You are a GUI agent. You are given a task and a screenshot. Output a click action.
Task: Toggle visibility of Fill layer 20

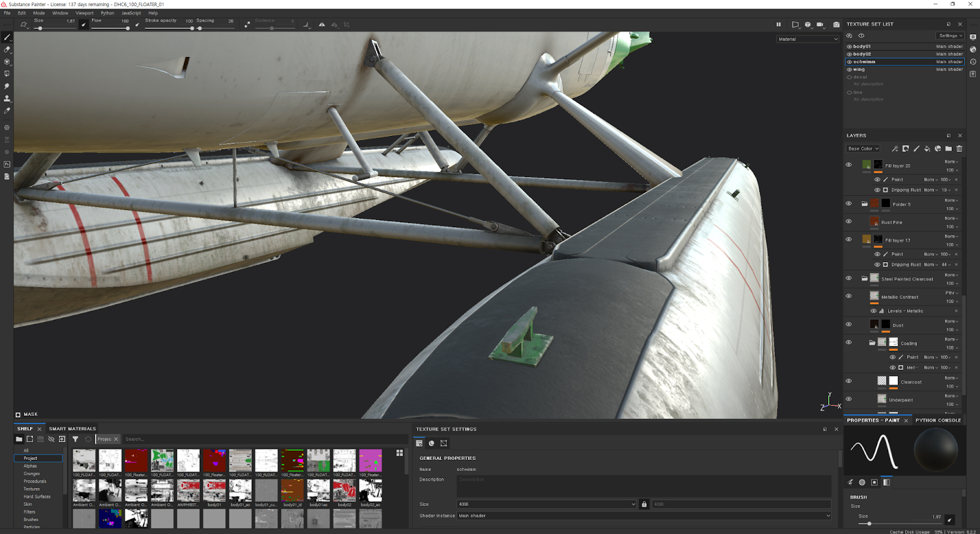[848, 165]
